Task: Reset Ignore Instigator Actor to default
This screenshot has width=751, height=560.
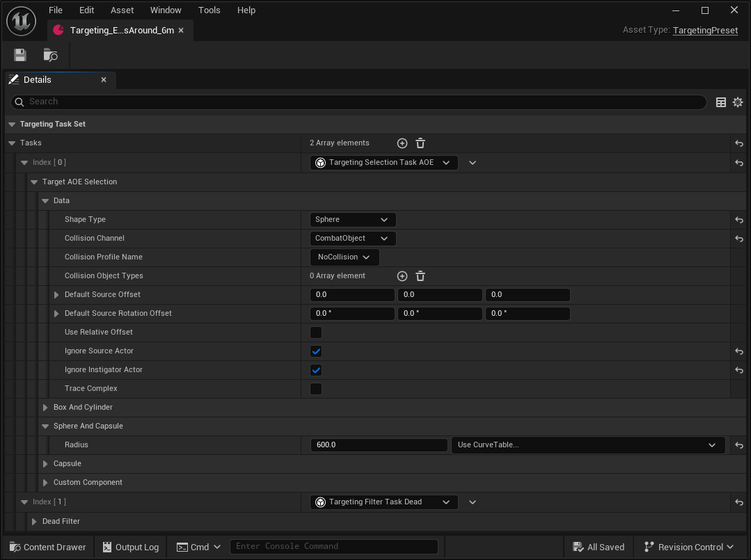Action: (739, 370)
